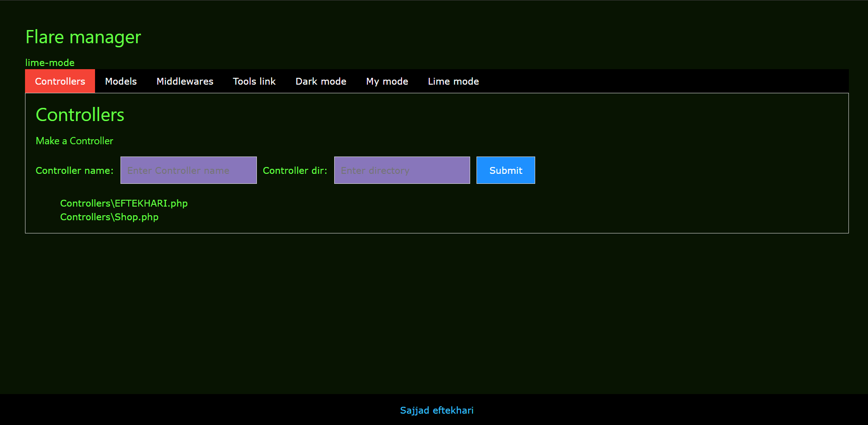
Task: Click the Make a Controller link
Action: coord(74,141)
